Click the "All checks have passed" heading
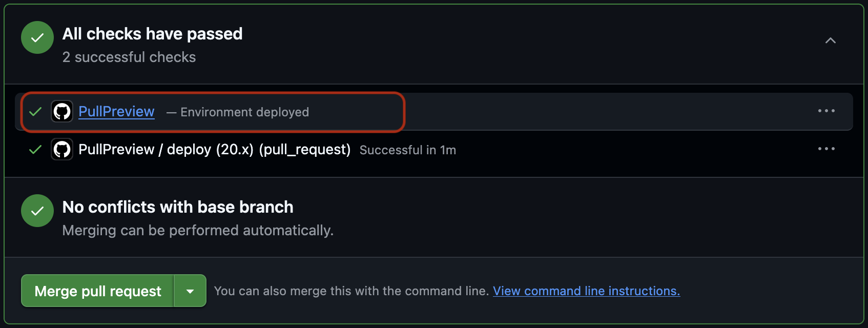Image resolution: width=868 pixels, height=328 pixels. (152, 34)
